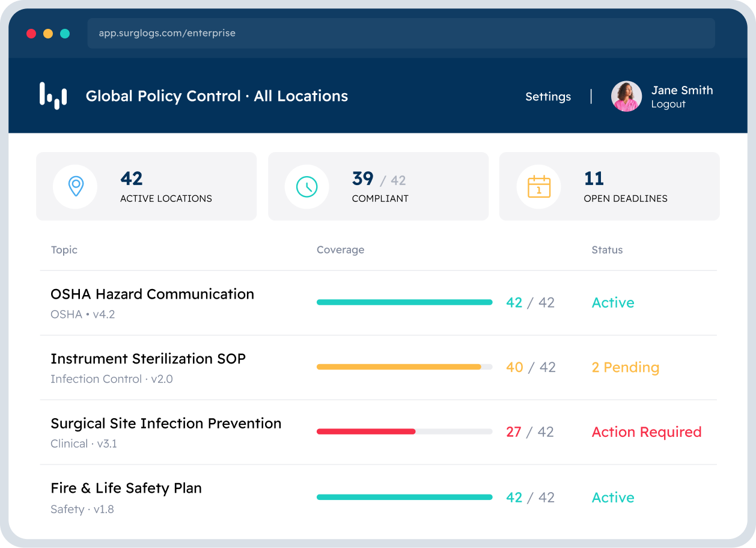Open the OSHA Hazard Communication policy

[x=153, y=294]
